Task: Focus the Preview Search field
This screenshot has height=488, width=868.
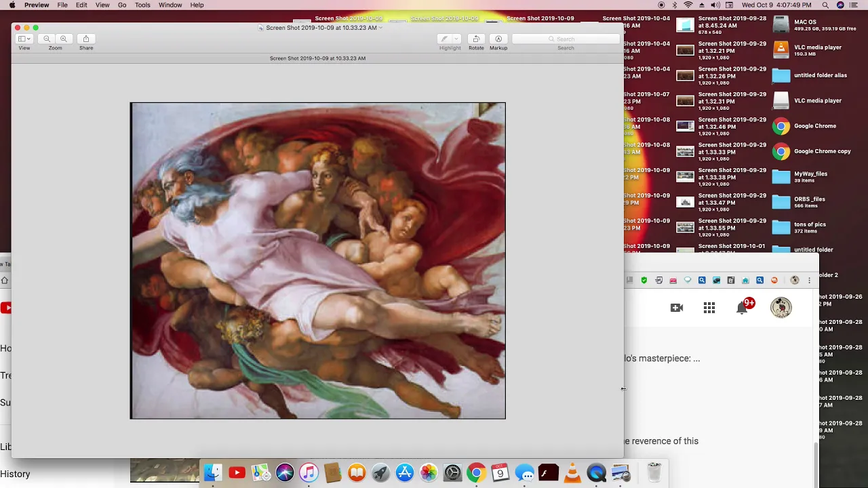Action: point(566,39)
